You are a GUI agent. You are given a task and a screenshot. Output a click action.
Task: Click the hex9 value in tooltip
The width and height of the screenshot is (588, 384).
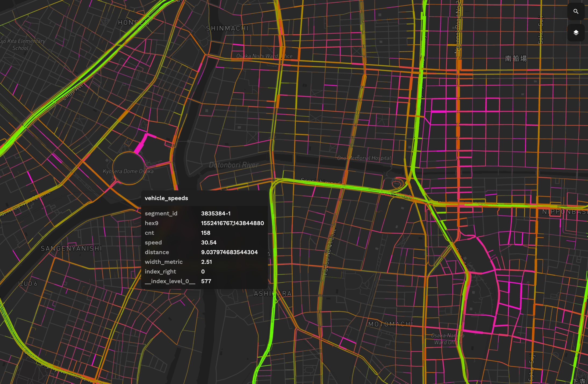point(232,223)
